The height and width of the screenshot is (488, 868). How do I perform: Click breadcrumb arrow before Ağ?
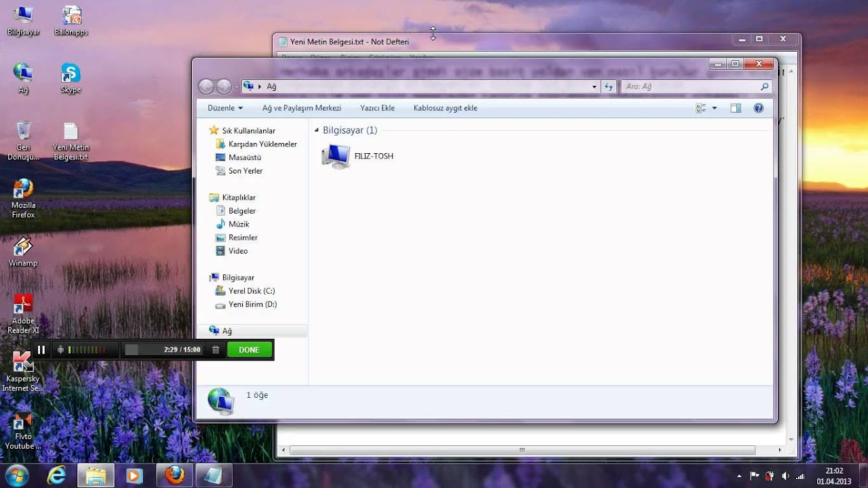tap(260, 87)
